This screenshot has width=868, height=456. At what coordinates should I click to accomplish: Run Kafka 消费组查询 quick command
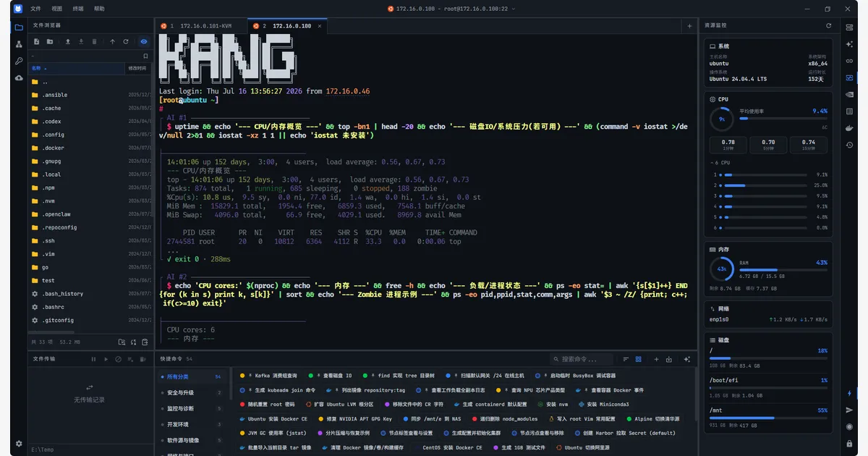pos(268,376)
